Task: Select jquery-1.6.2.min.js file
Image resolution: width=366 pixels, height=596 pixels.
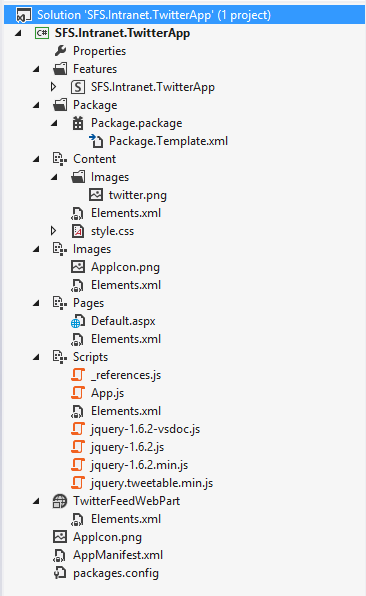Action: [x=139, y=465]
